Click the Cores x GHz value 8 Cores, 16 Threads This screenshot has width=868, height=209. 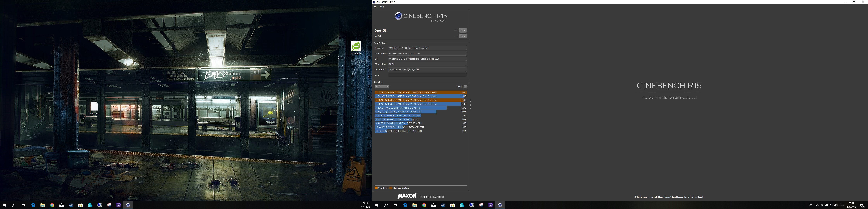(x=427, y=54)
